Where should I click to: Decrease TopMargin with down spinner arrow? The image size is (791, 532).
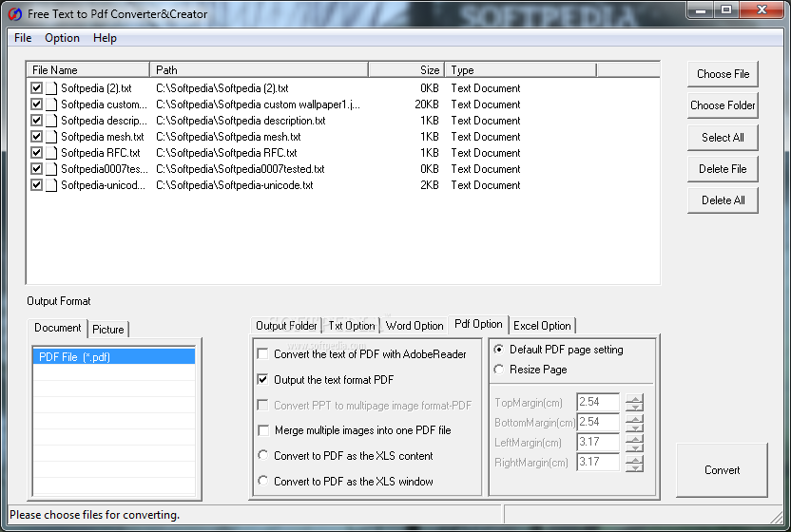click(635, 407)
